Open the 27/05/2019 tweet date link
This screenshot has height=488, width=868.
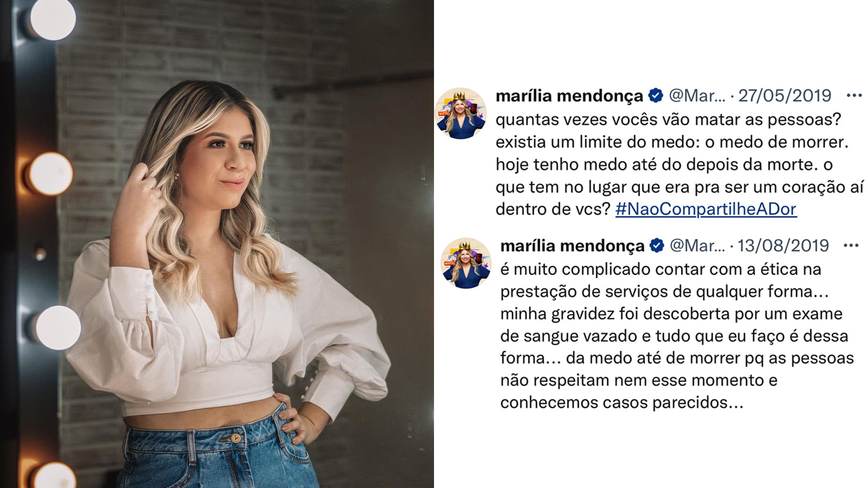784,95
